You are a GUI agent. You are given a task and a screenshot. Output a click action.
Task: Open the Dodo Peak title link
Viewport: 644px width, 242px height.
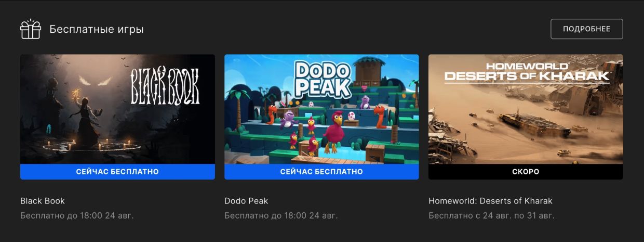click(x=246, y=201)
